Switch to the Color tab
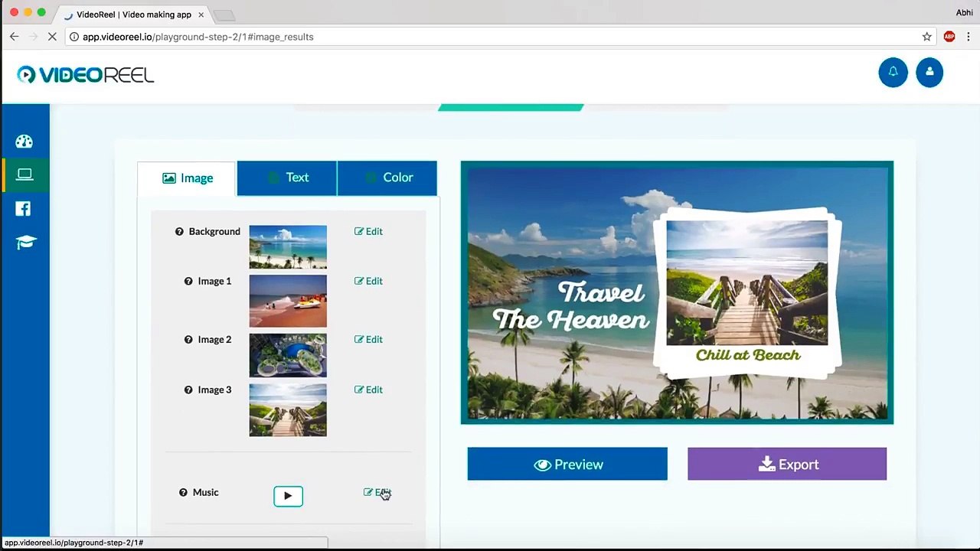This screenshot has height=551, width=980. click(x=387, y=178)
